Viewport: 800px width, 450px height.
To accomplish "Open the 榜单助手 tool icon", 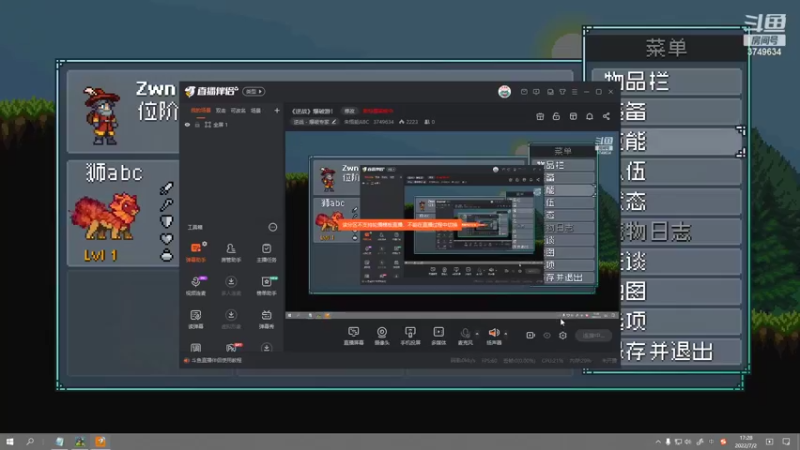I will pos(266,286).
